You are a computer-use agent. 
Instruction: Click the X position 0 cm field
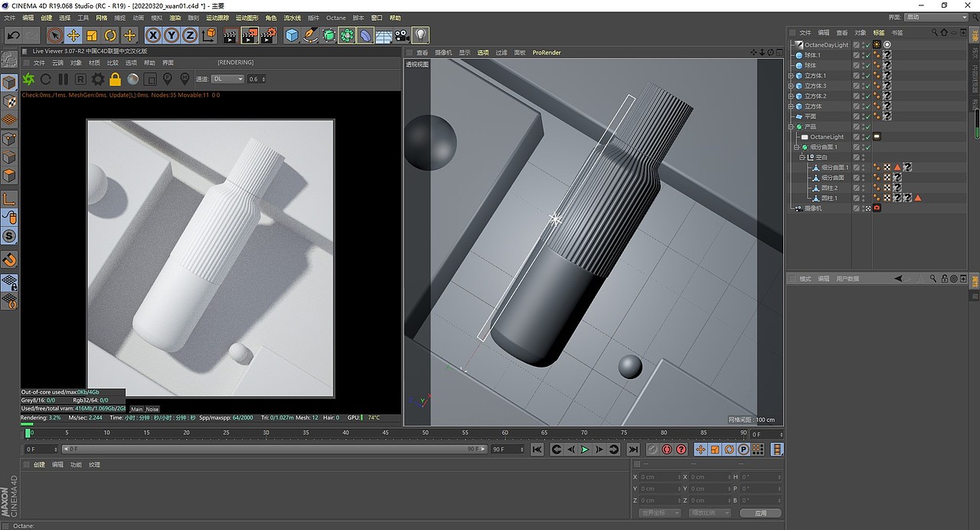pos(660,477)
